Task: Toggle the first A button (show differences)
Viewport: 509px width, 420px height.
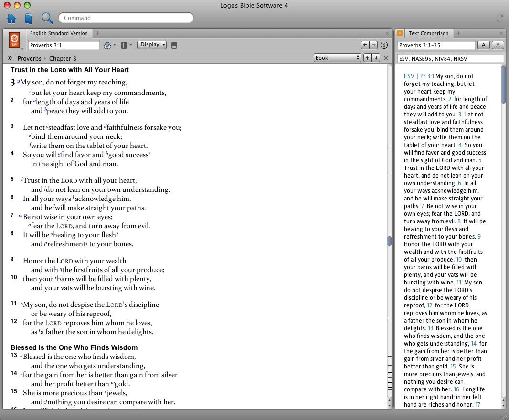Action: coord(484,45)
